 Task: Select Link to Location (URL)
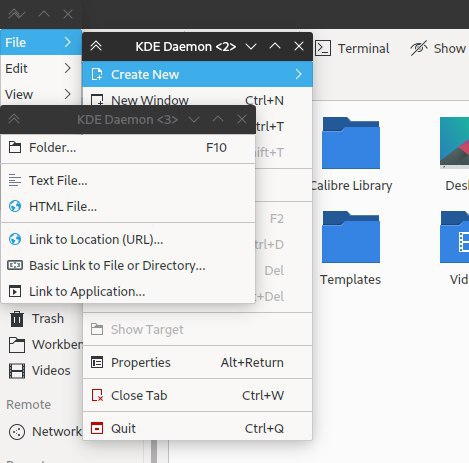128,239
